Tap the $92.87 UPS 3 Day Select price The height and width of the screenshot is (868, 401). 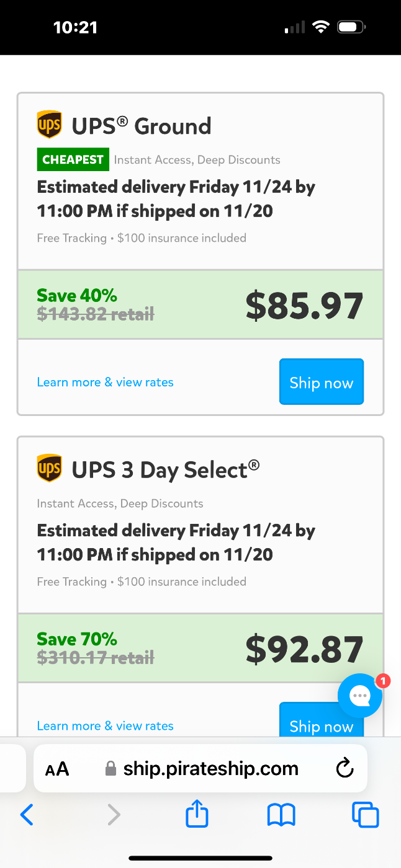(304, 649)
